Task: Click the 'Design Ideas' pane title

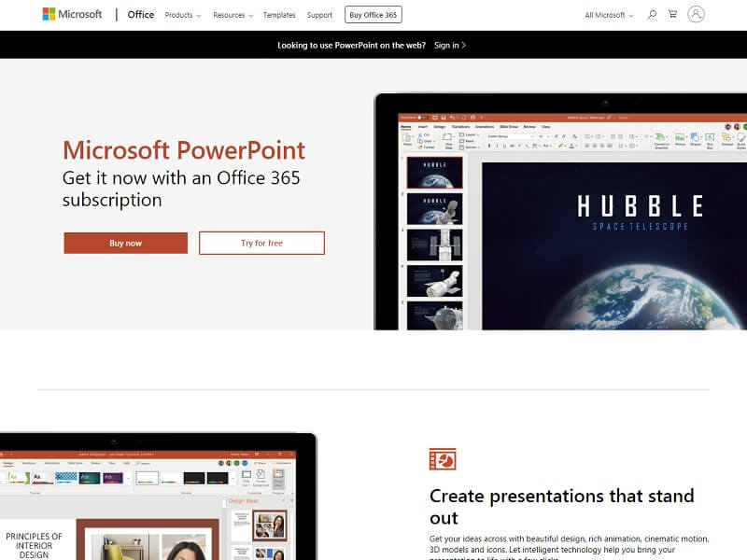Action: click(244, 501)
